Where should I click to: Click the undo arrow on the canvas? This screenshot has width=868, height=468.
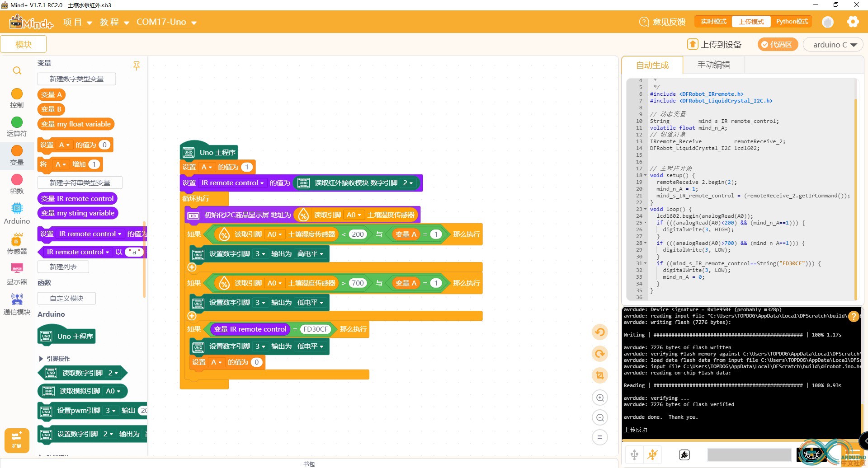[x=600, y=332]
